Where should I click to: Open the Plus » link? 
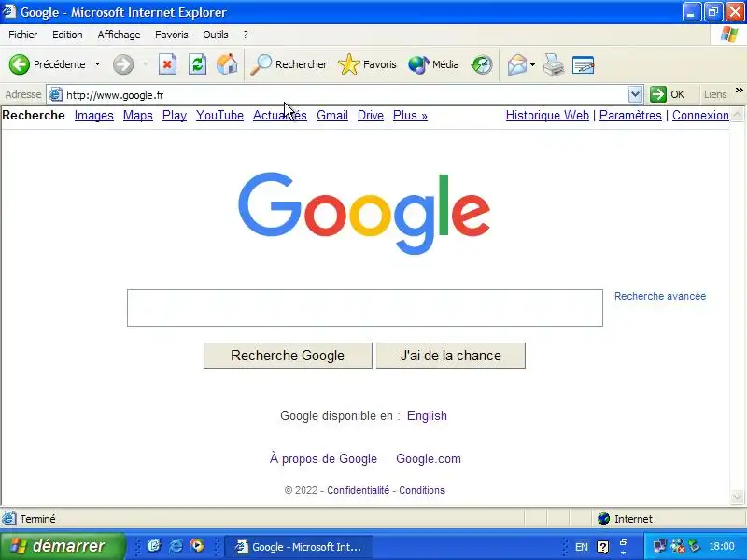(410, 115)
